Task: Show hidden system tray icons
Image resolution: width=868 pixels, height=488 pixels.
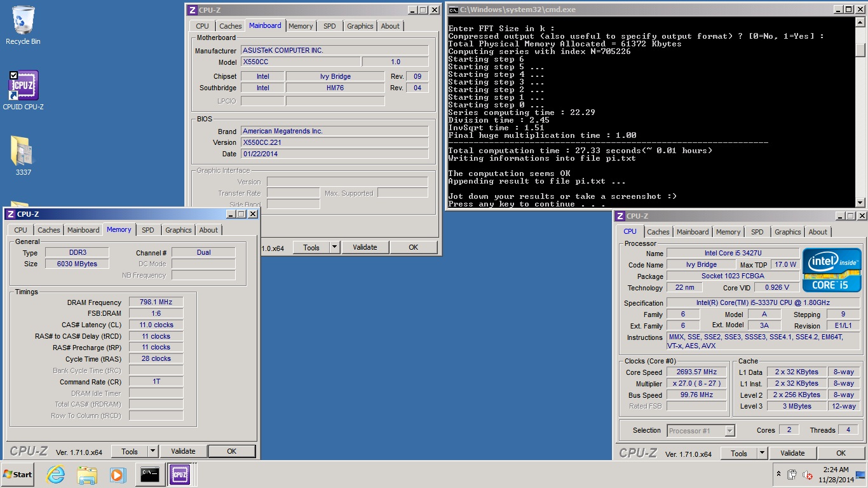Action: (778, 475)
